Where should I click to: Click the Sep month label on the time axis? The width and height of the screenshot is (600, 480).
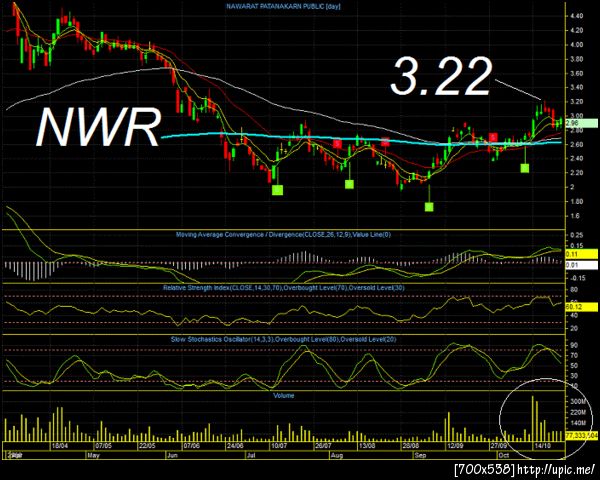(420, 456)
